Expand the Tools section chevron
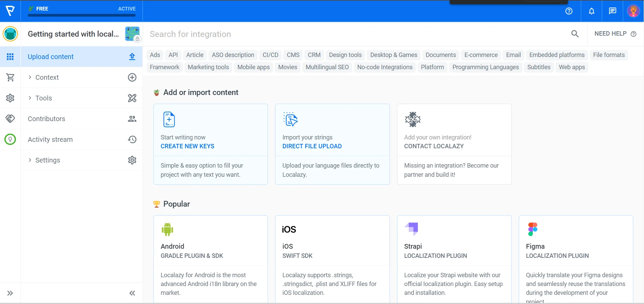This screenshot has width=644, height=304. [x=30, y=98]
